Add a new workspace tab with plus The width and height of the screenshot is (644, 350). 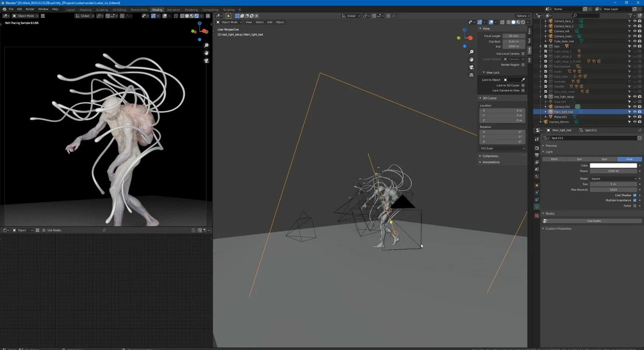pyautogui.click(x=240, y=10)
